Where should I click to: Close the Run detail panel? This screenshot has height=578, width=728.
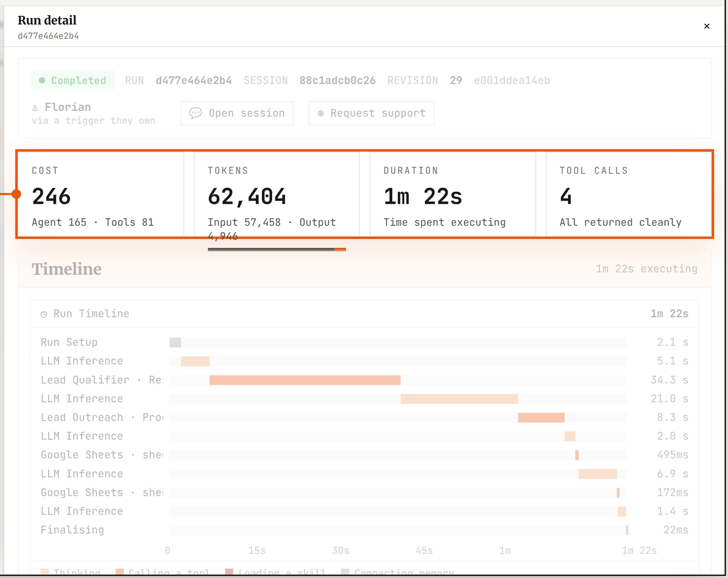click(x=707, y=26)
